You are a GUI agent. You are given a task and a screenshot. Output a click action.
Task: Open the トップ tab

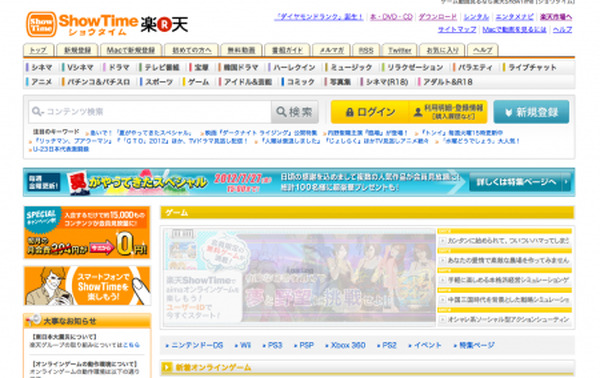point(38,50)
